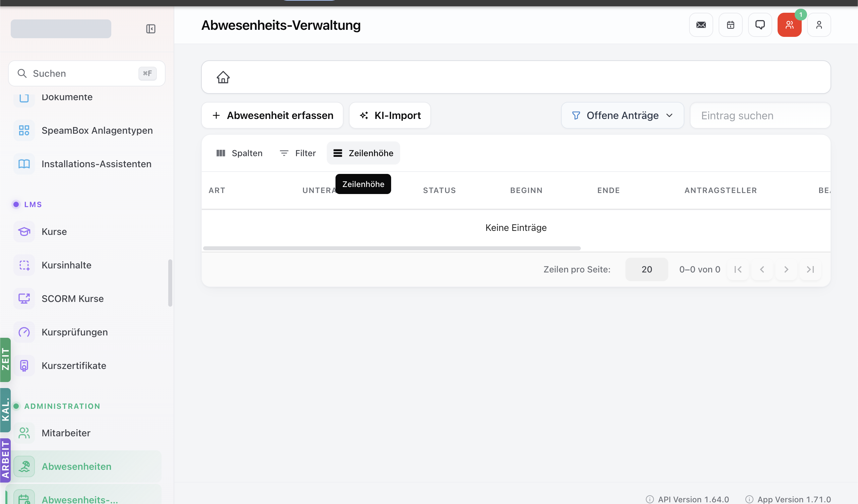Click the Kursinhalte dashed square icon
The width and height of the screenshot is (858, 504).
click(x=24, y=265)
